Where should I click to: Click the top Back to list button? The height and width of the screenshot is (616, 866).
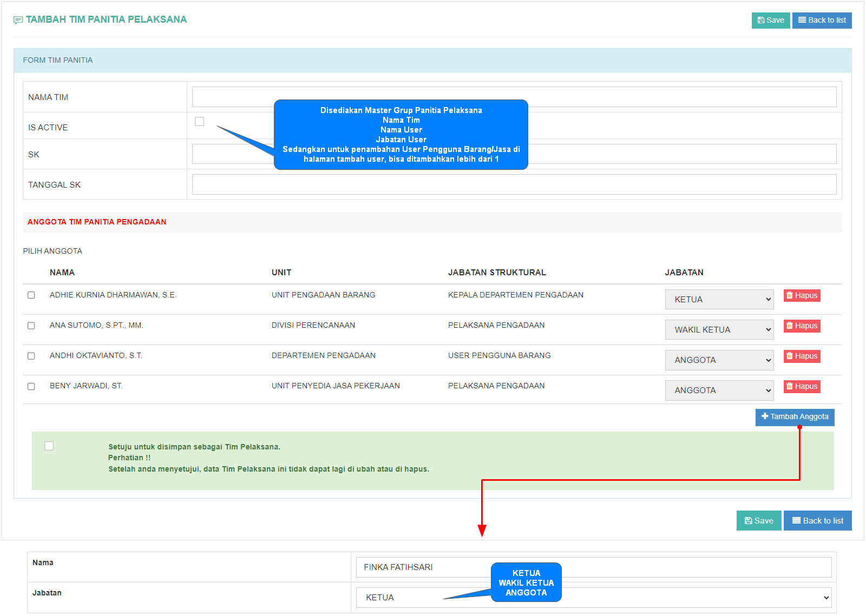click(x=822, y=21)
